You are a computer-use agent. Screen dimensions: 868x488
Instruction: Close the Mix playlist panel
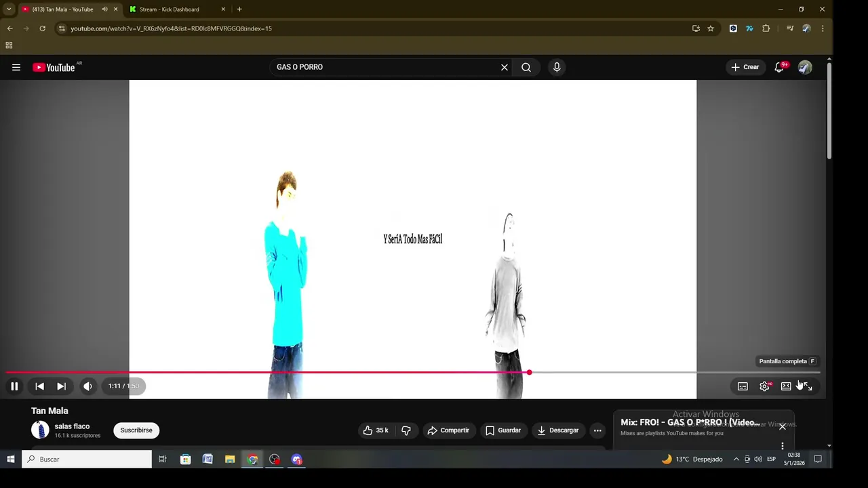point(782,427)
